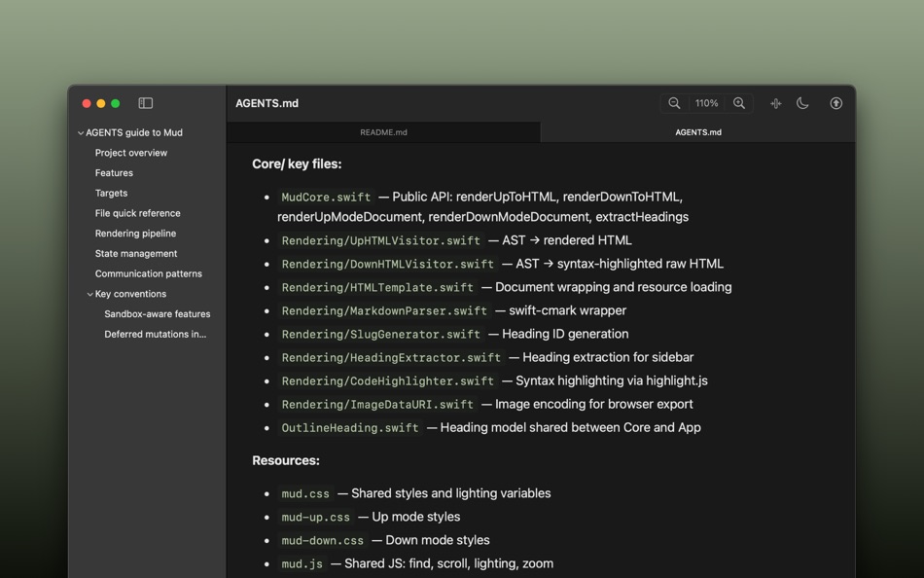The height and width of the screenshot is (578, 924).
Task: Go to Features in outline
Action: (114, 173)
